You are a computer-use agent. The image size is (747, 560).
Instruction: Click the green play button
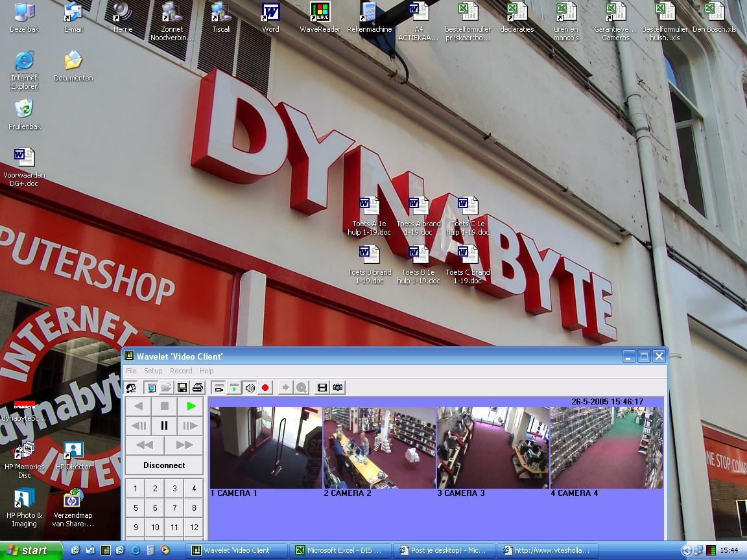191,406
